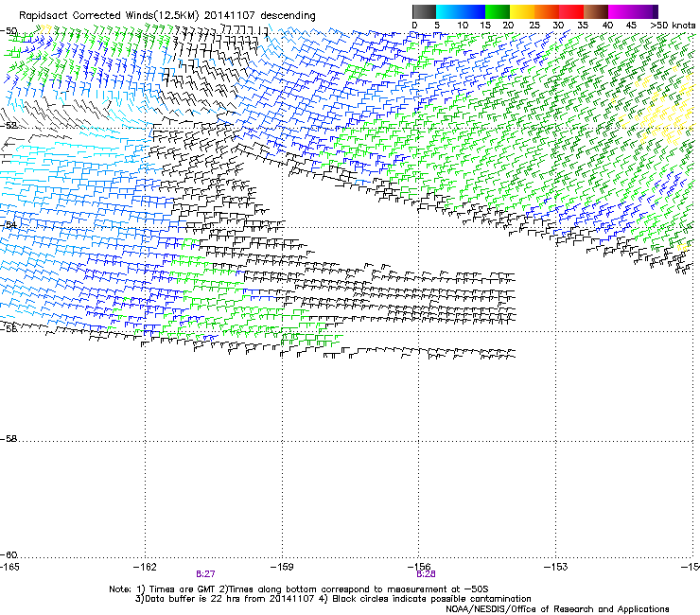Click the cyan 5-10 knots legend segment
Screen dimensions: 700x615
click(x=448, y=11)
